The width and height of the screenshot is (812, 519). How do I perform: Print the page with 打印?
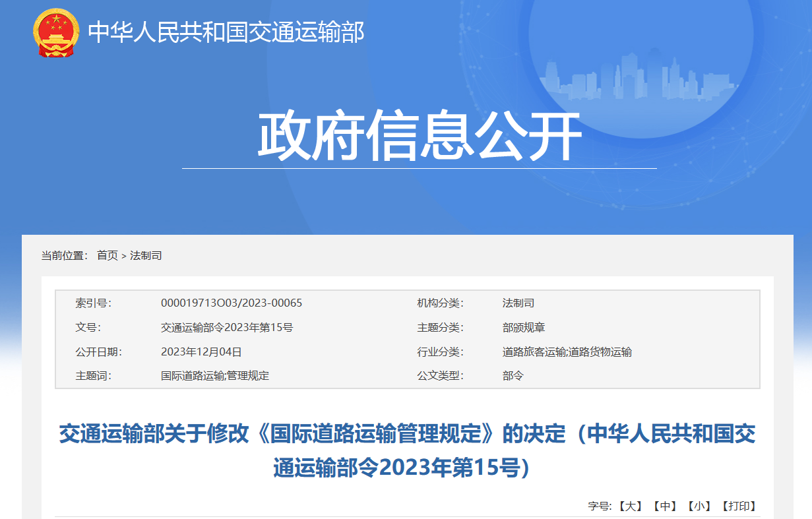point(739,506)
